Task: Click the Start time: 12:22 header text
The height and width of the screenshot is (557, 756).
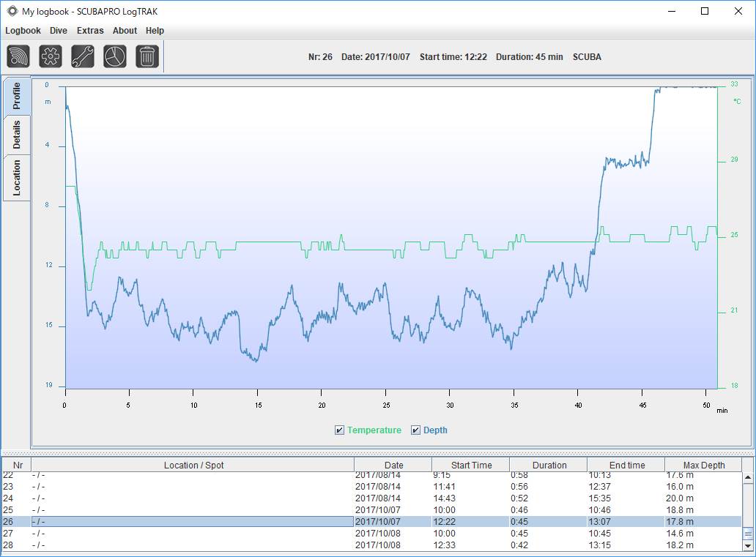Action: tap(453, 57)
